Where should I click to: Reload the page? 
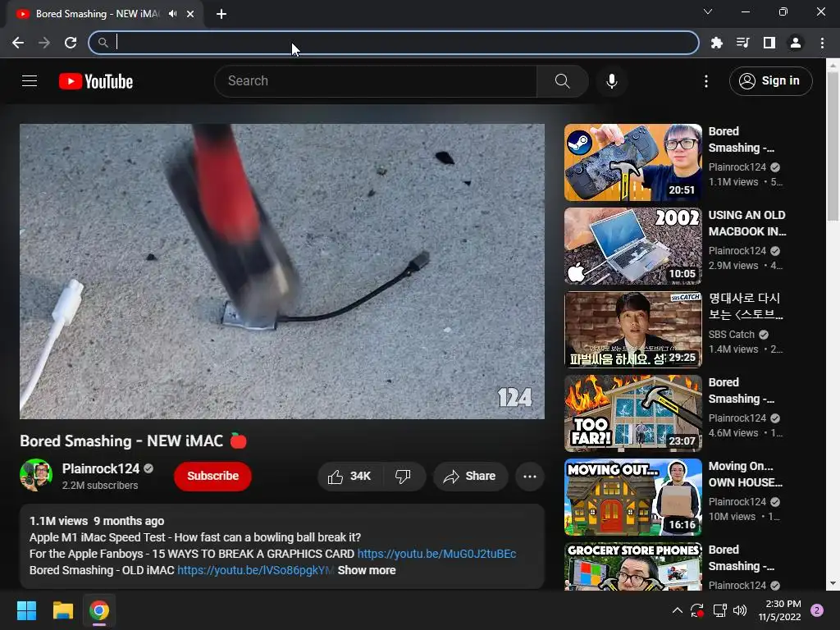click(71, 43)
